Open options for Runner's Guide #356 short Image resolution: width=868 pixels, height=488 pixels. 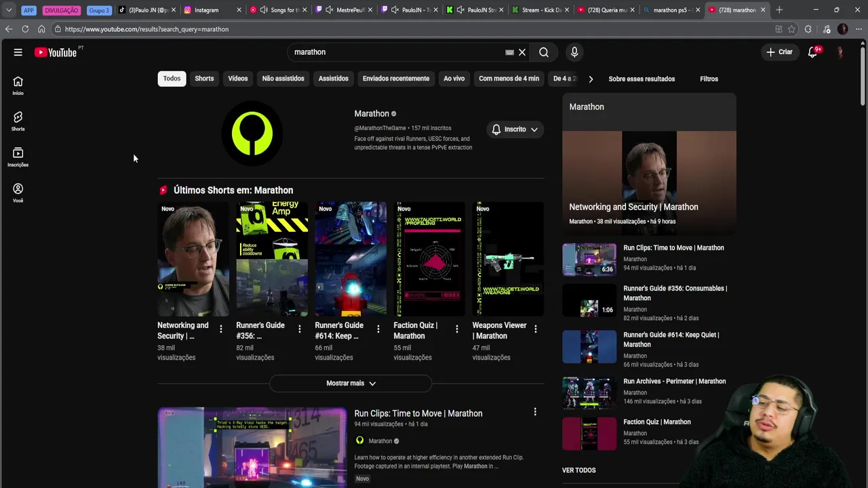tap(299, 329)
